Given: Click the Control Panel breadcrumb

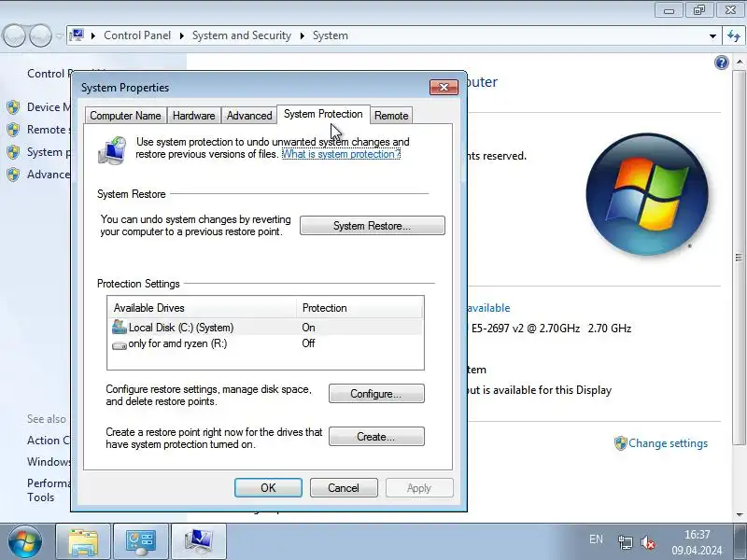Looking at the screenshot, I should pos(137,35).
